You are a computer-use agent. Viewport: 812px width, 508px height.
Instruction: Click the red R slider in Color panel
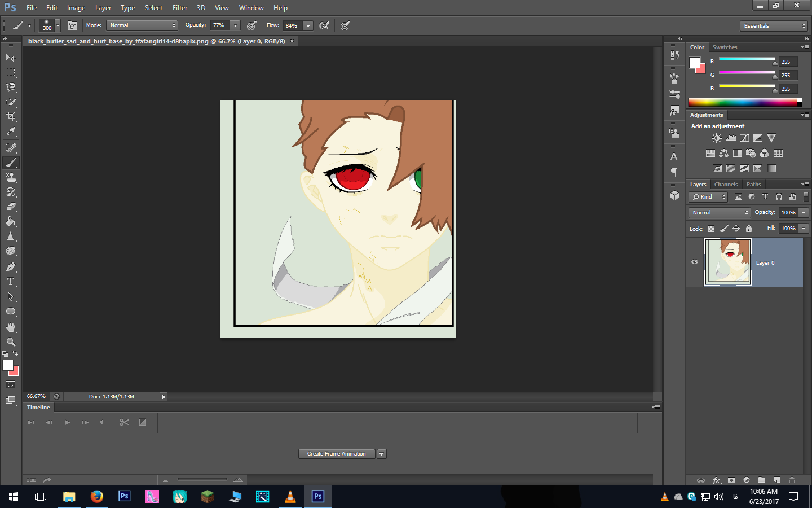(x=747, y=59)
